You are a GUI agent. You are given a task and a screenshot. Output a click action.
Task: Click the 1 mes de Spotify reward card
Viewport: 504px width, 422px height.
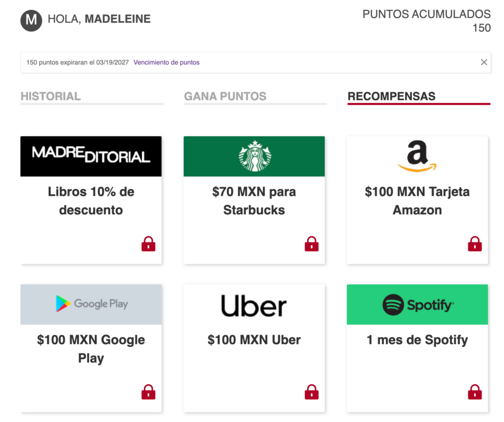(417, 340)
